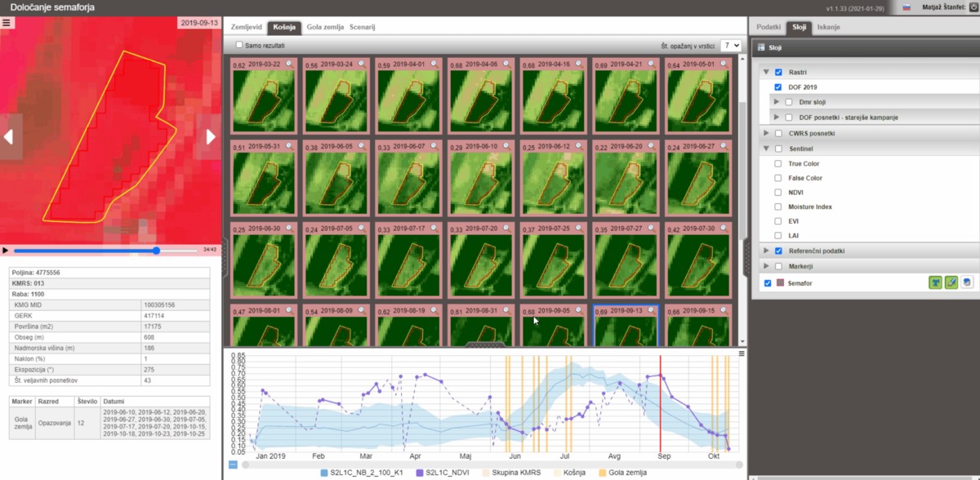Magnify the 2019-06-05 observation

363,146
